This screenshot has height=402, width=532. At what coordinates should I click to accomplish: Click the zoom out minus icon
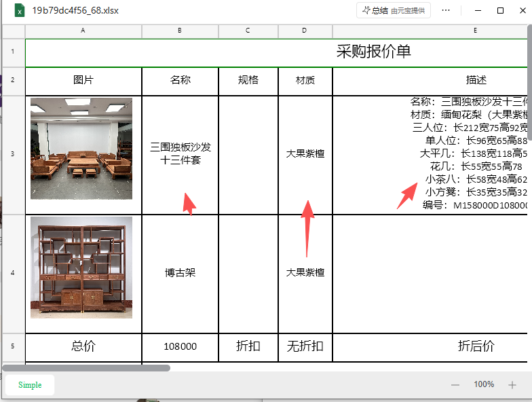455,385
